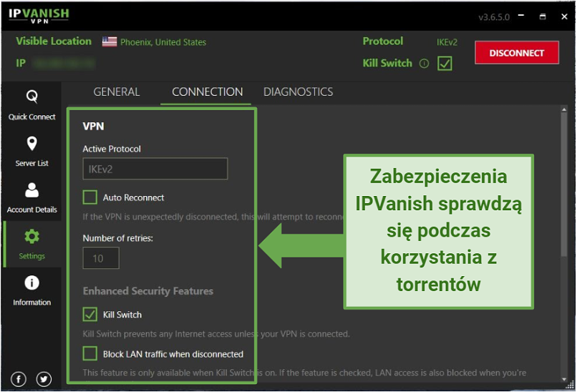Click the v3.6.5.0 version label

tap(494, 17)
